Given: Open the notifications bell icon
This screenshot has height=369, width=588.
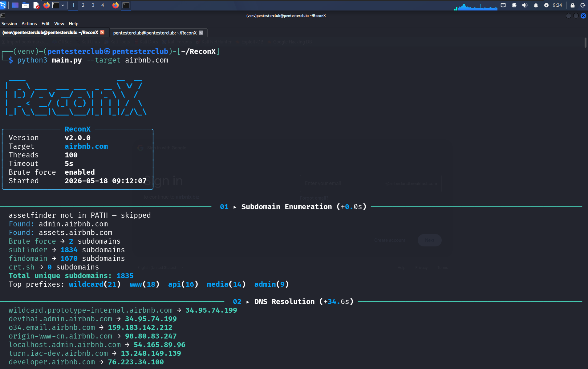Looking at the screenshot, I should coord(536,5).
